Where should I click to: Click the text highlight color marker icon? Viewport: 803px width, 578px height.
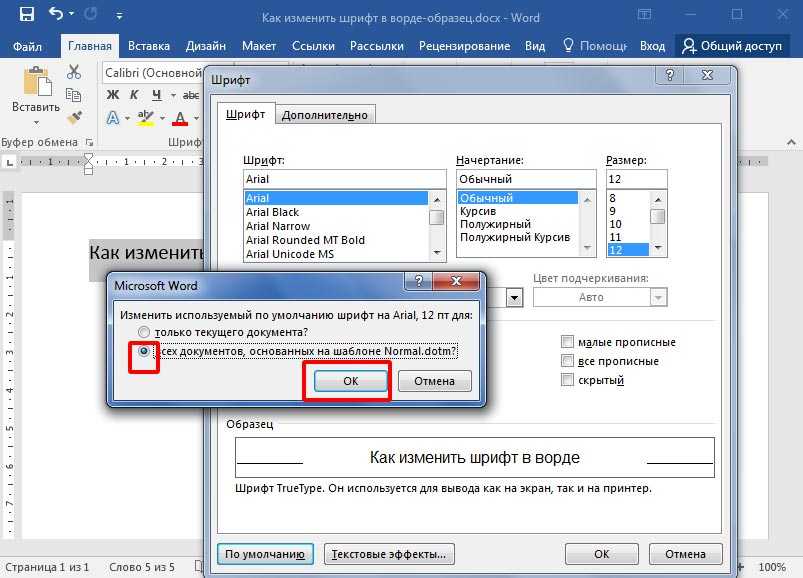[x=146, y=118]
